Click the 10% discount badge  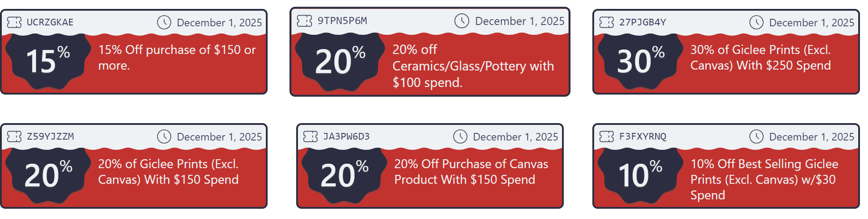click(x=640, y=175)
